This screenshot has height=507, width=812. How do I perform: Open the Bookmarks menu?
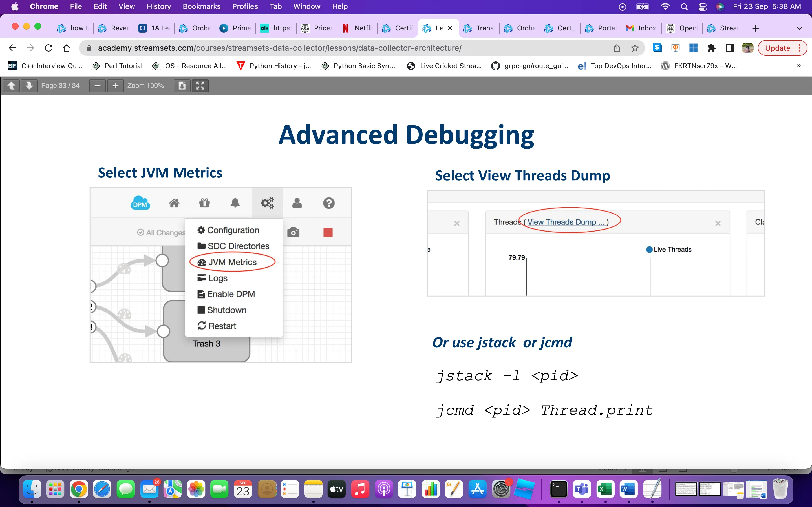pyautogui.click(x=201, y=6)
